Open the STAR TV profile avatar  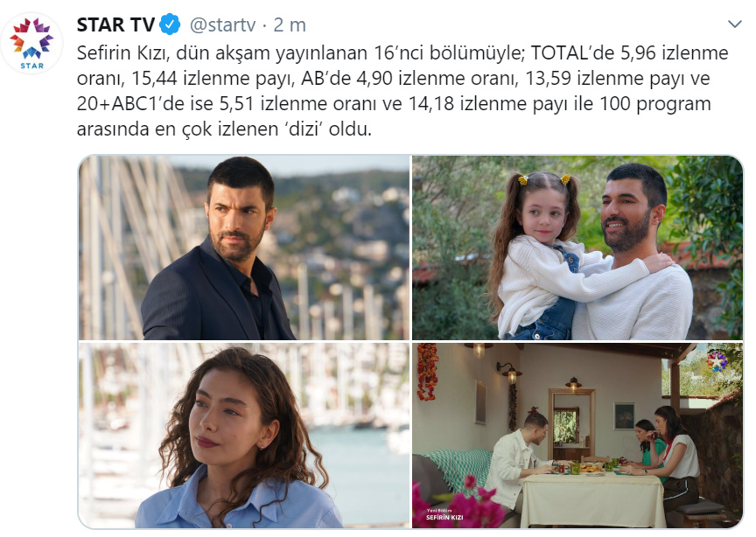point(31,43)
